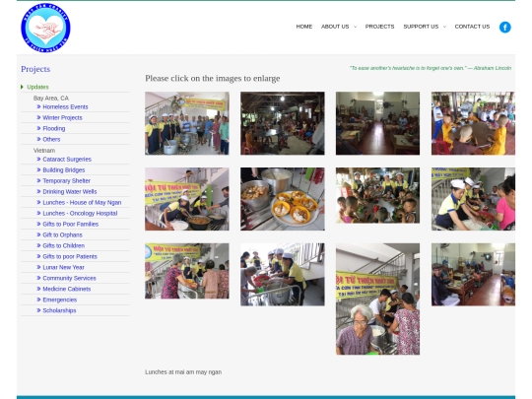The image size is (532, 399).
Task: Click the Vietnam section label
Action: (44, 151)
